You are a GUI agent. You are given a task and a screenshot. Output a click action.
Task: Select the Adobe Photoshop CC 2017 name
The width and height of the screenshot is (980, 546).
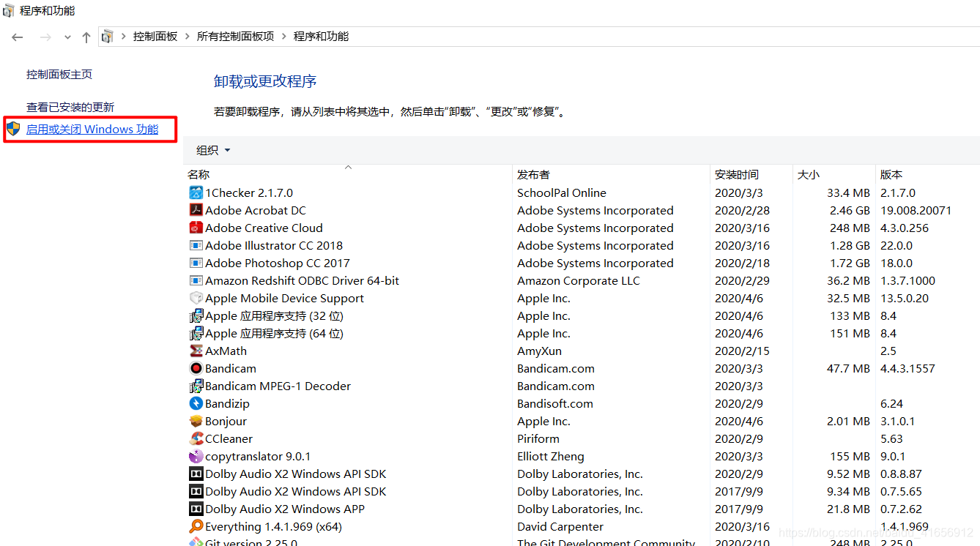278,263
